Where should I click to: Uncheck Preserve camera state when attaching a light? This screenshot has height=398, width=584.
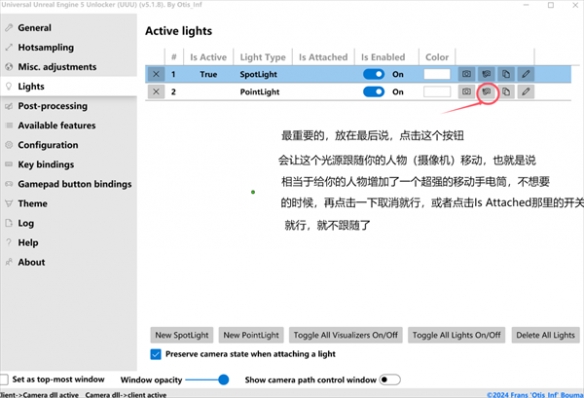click(156, 354)
